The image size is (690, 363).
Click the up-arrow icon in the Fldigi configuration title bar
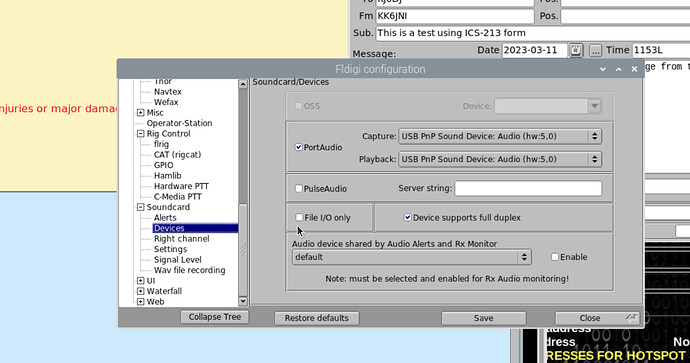(619, 69)
